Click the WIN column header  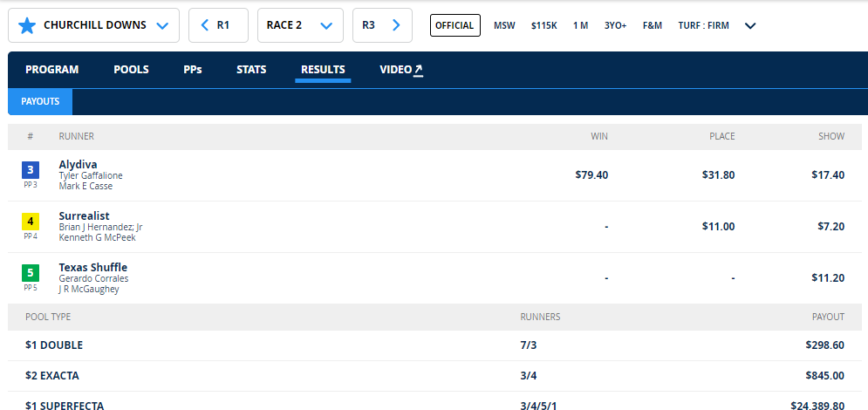tap(599, 136)
